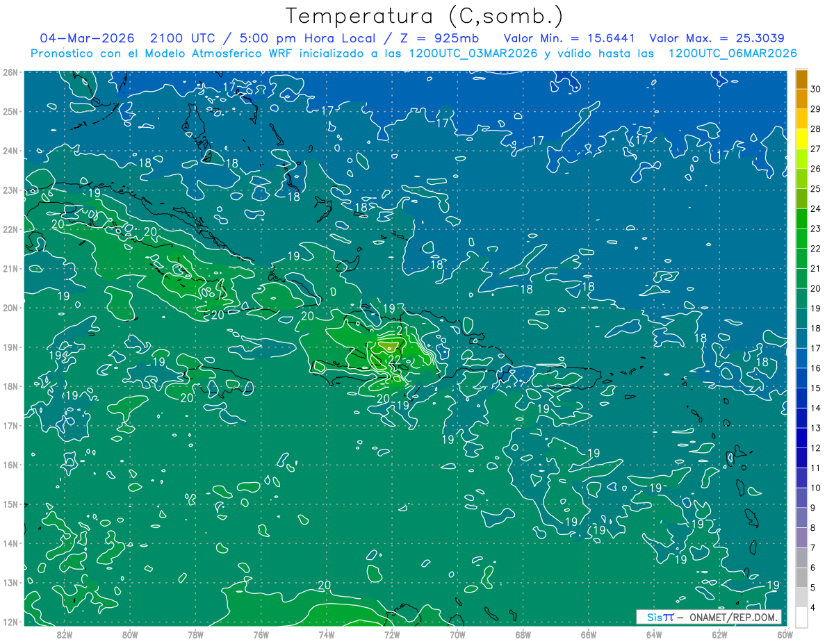Click the color bar label 25

[x=815, y=188]
